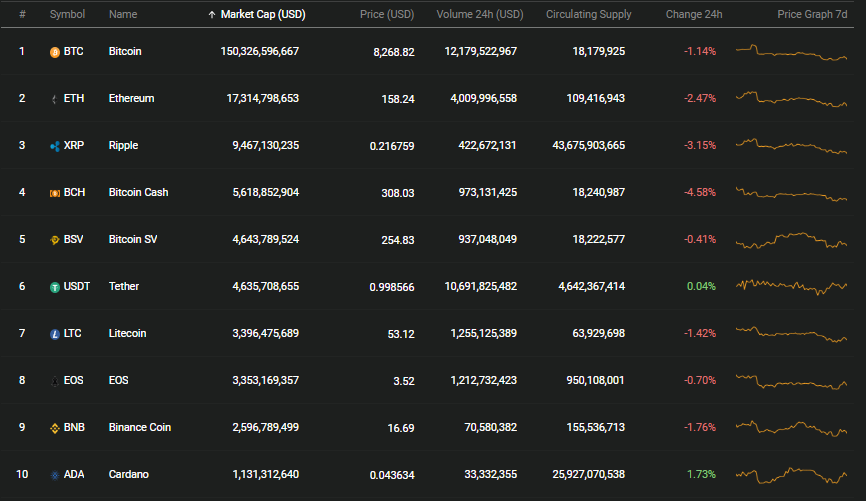
Task: Open the Bitcoin name link
Action: [125, 51]
